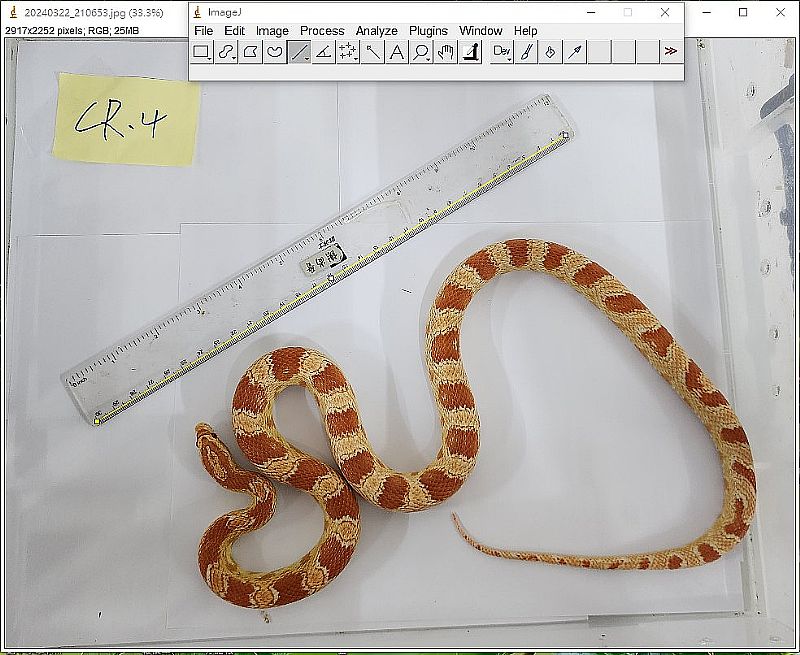Expand More Tools double-arrow menu
This screenshot has height=655, width=800.
point(670,52)
